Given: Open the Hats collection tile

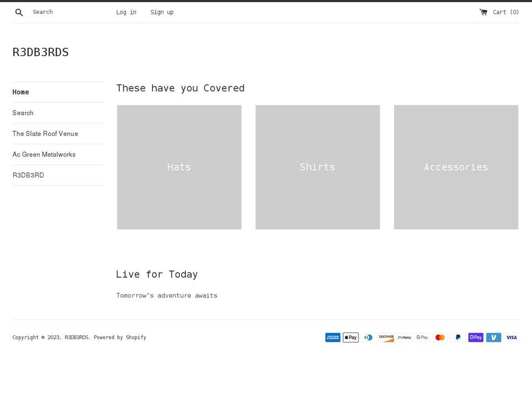Looking at the screenshot, I should click(179, 167).
